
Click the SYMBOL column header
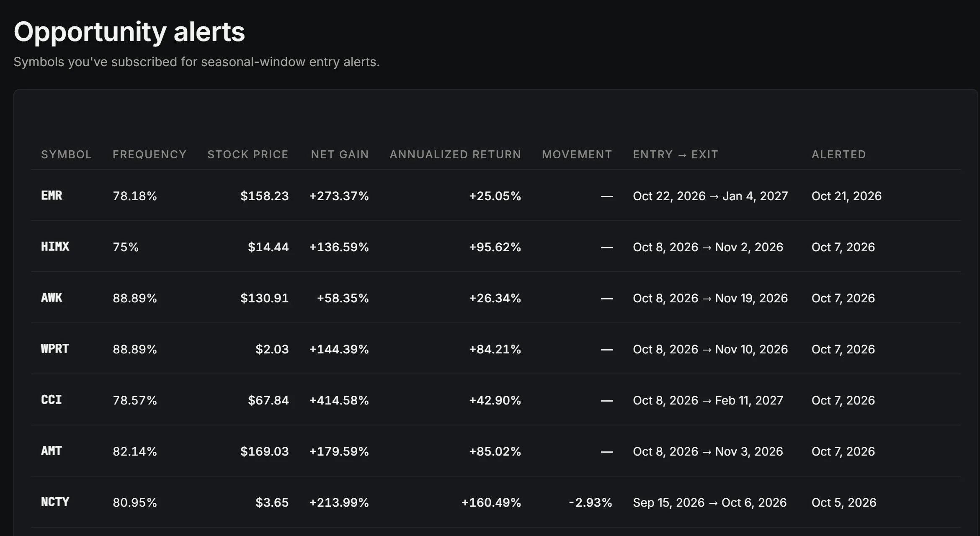click(x=66, y=155)
